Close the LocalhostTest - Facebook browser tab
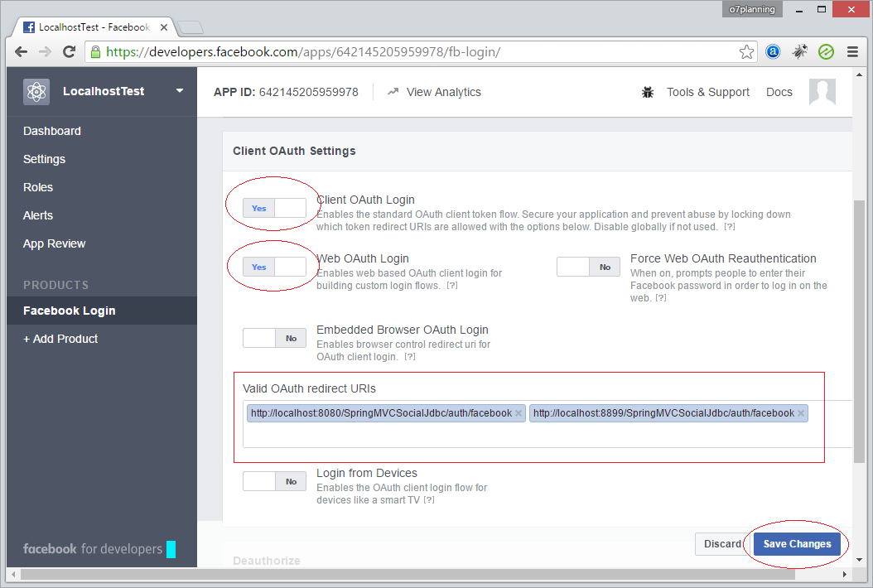The height and width of the screenshot is (588, 873). (164, 27)
